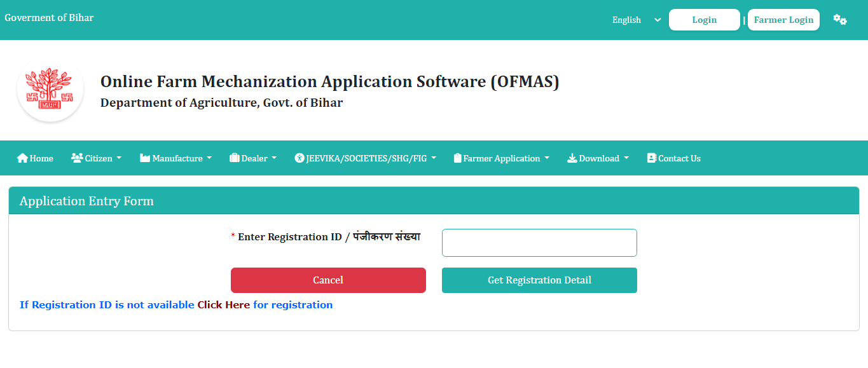Screen dimensions: 868x368
Task: Expand the Citizen dropdown caret
Action: click(x=119, y=159)
